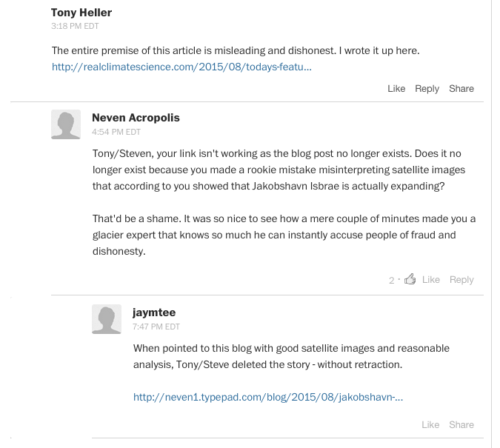
Task: Like Neven Acropolis's comment
Action: point(430,279)
